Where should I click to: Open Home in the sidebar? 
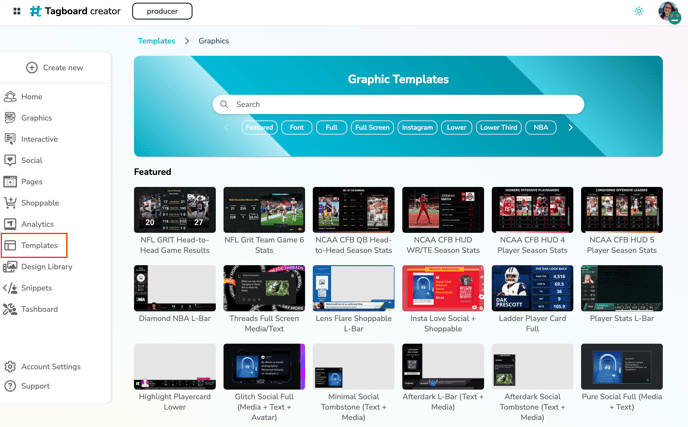(x=32, y=97)
